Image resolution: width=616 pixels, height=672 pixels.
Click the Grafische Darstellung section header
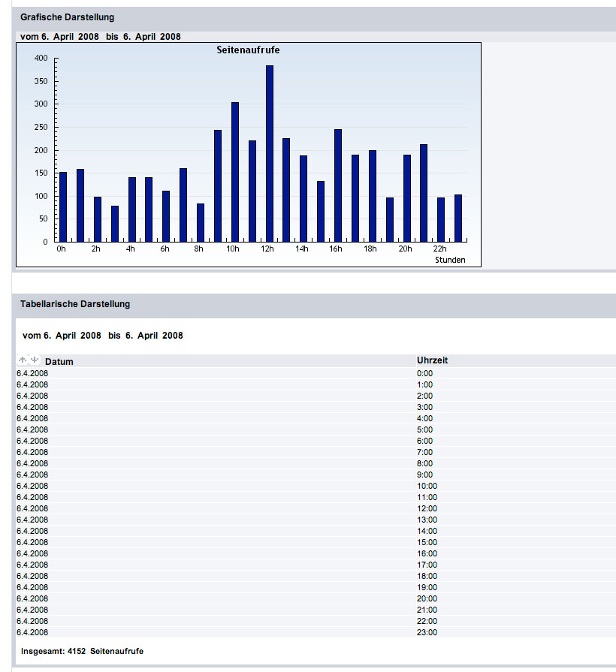(x=68, y=17)
